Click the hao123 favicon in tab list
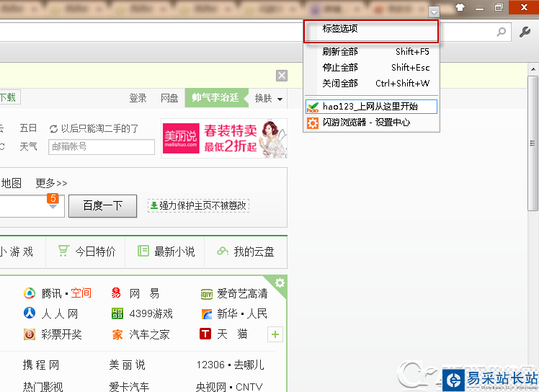 [313, 107]
